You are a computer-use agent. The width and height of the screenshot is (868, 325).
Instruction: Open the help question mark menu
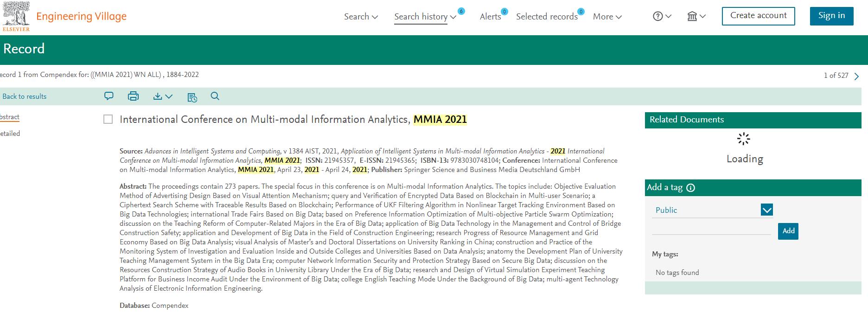[x=662, y=16]
